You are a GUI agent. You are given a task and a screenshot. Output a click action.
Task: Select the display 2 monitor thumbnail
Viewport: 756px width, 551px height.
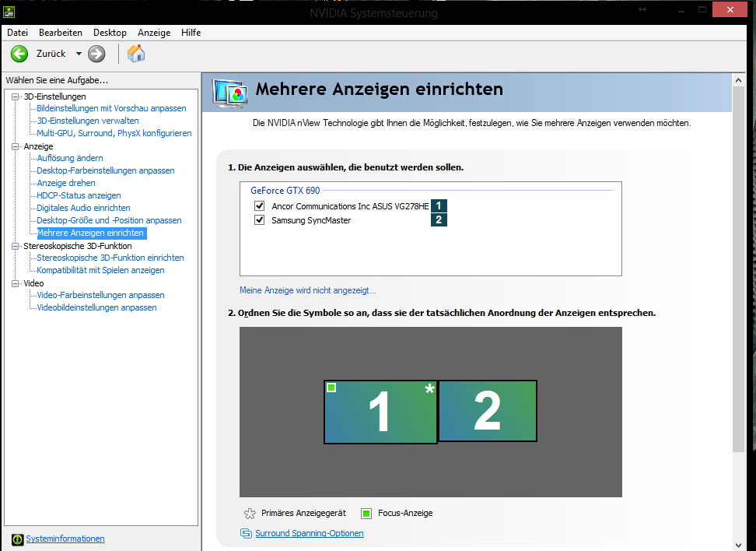click(x=488, y=411)
